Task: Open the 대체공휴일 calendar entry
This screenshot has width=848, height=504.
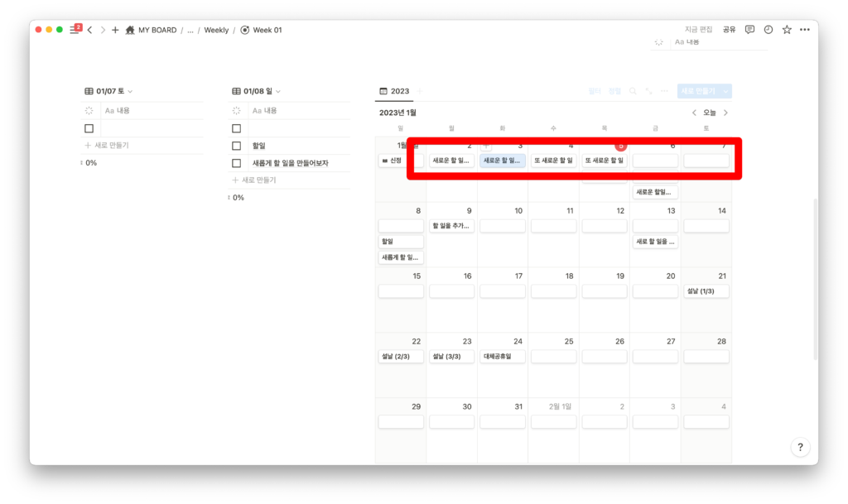Action: click(x=503, y=357)
